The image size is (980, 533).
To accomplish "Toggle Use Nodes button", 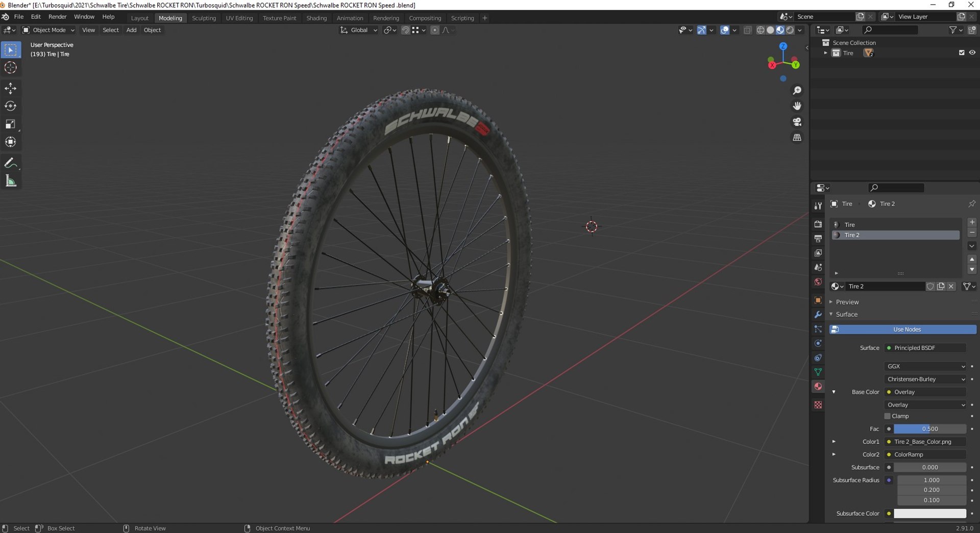I will (902, 329).
